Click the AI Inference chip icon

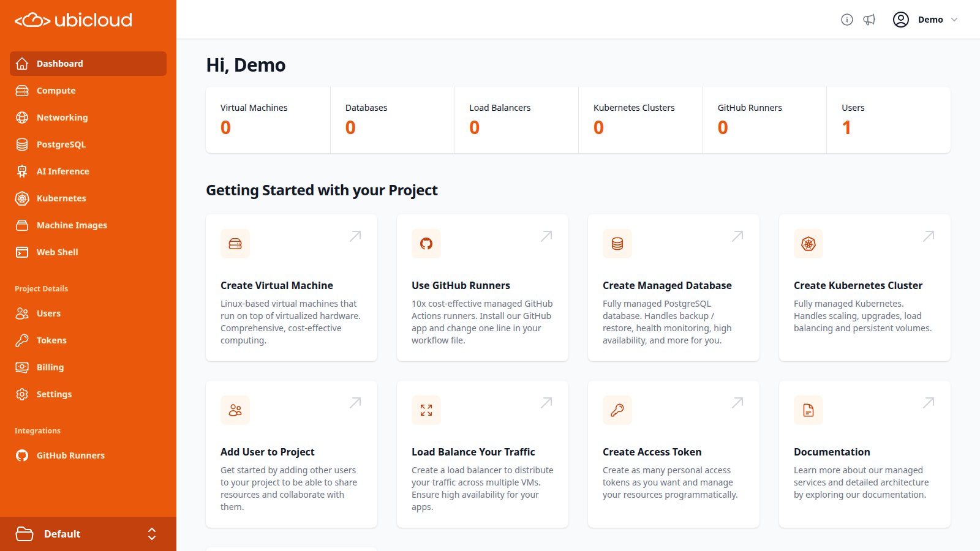pos(22,171)
